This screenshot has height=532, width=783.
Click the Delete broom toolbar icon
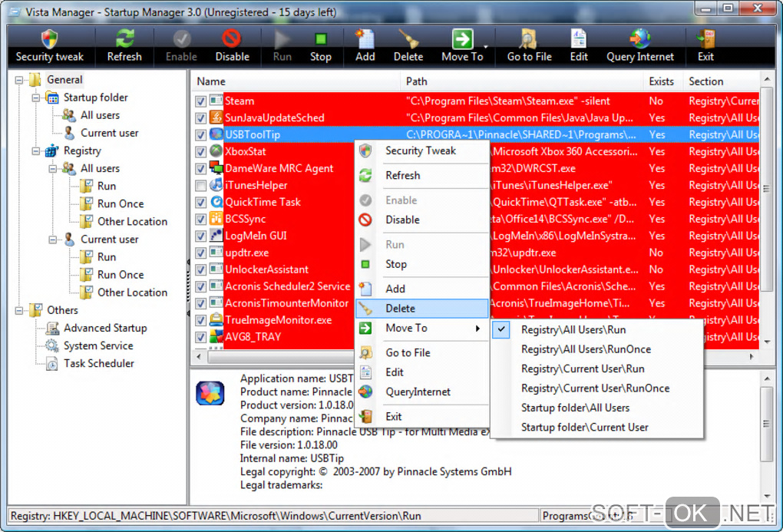[408, 38]
